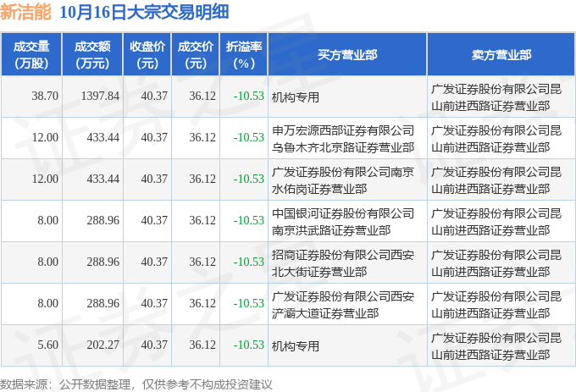576x392 pixels.
Task: Select the 成交额(万元) column header
Action: [x=92, y=55]
